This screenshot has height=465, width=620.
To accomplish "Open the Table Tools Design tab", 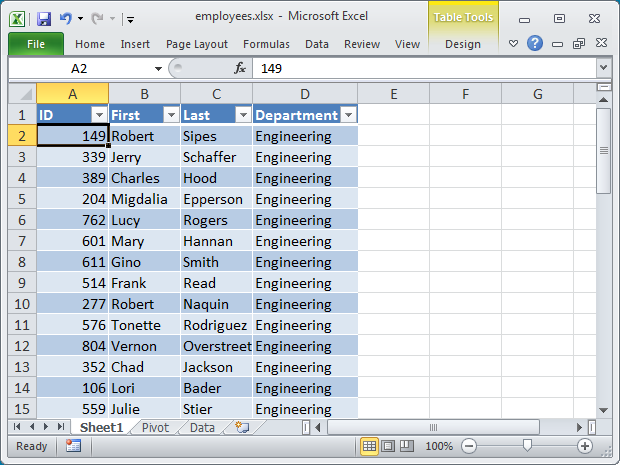I will (x=463, y=44).
